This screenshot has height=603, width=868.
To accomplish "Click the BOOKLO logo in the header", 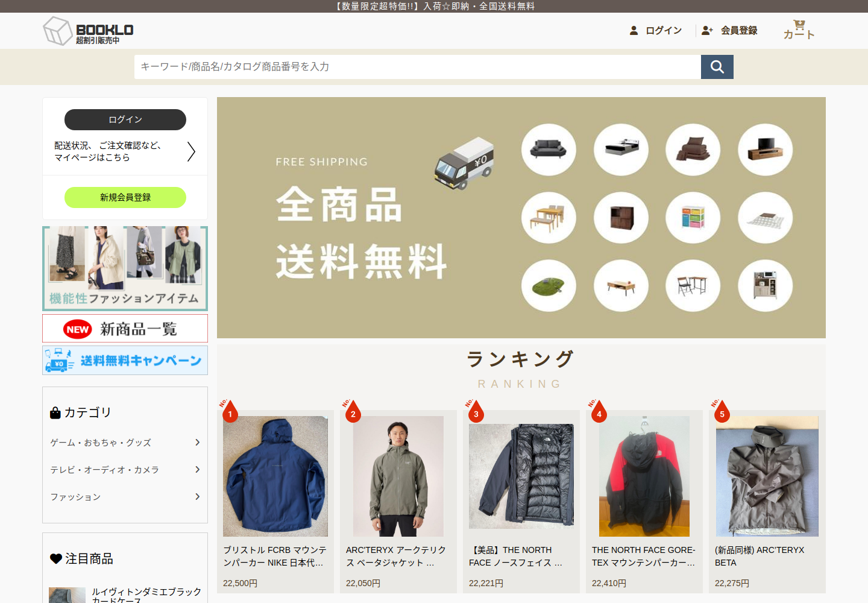I will pyautogui.click(x=88, y=31).
